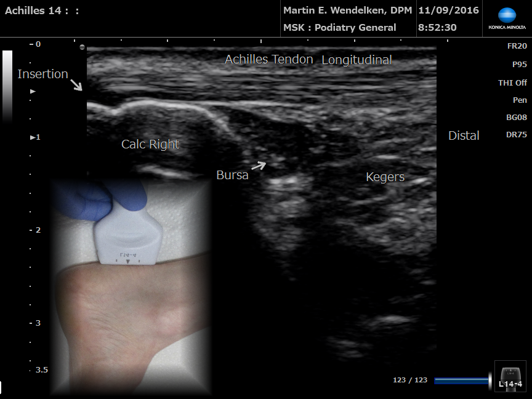The height and width of the screenshot is (399, 532).
Task: Select the P95 power parameter
Action: pyautogui.click(x=518, y=64)
